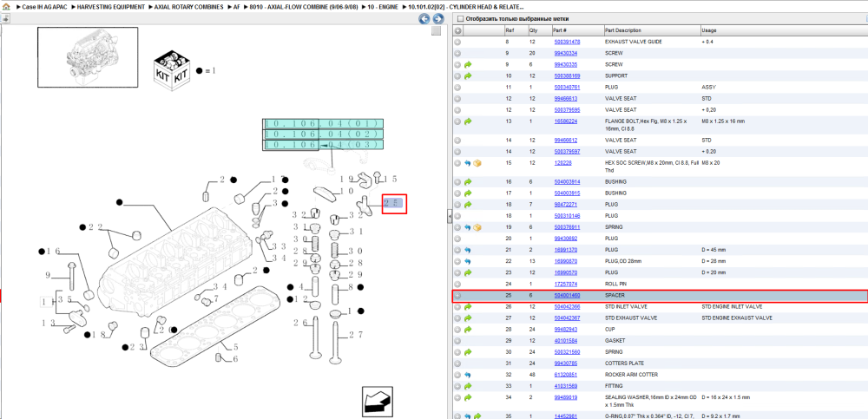Toggle 'Отобразить только выбранные метки' checkbox

[459, 19]
